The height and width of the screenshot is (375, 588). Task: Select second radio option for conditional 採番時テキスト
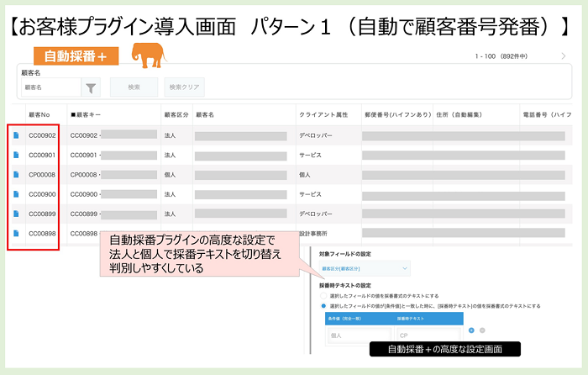324,306
